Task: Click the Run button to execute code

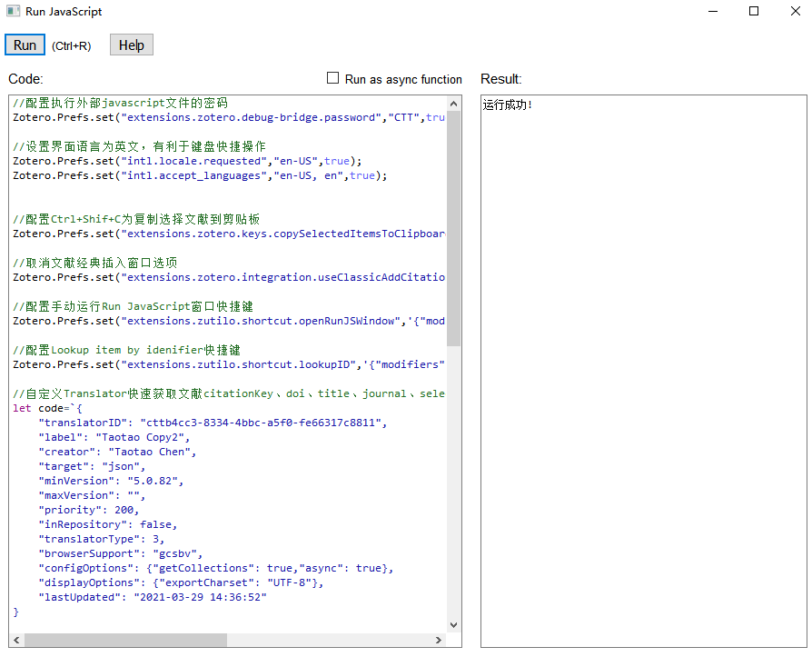Action: [x=24, y=44]
